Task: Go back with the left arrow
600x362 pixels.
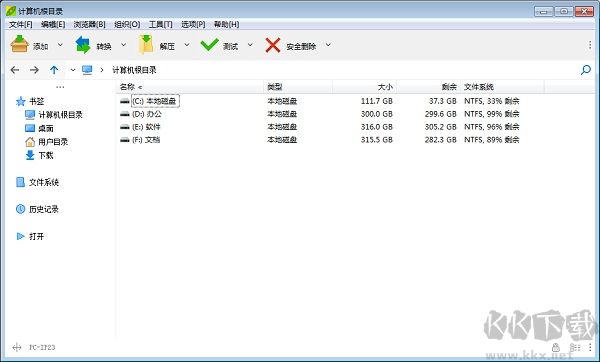Action: tap(15, 70)
